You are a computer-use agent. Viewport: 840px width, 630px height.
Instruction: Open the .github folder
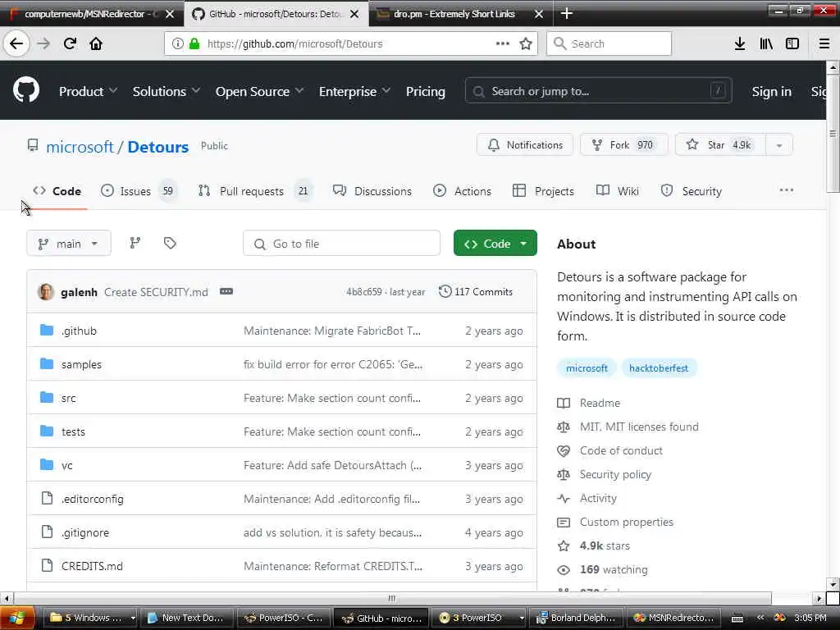(79, 331)
